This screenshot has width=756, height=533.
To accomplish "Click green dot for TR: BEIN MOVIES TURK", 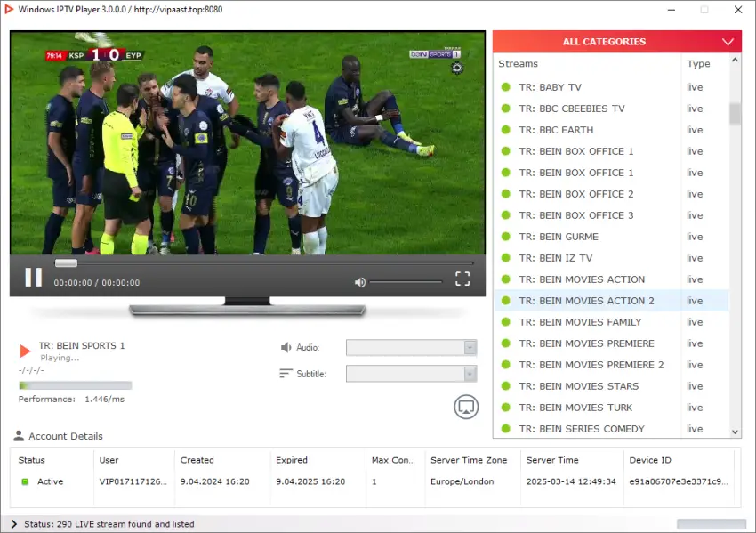I will (x=506, y=408).
